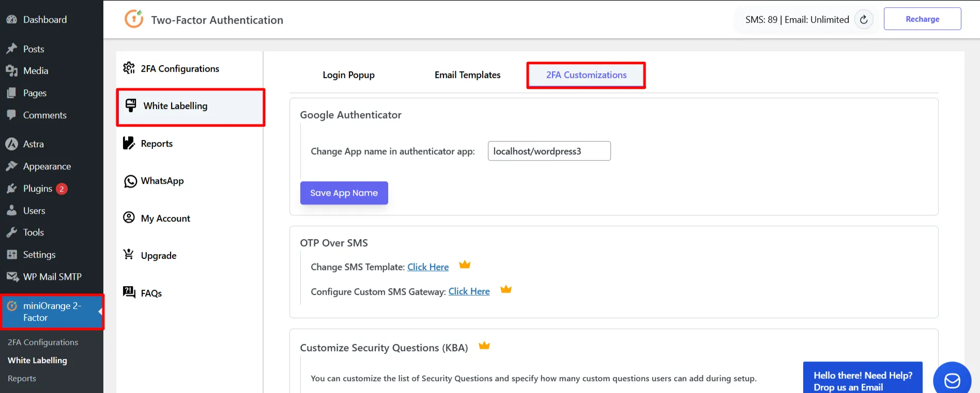Click the Save App Name button
980x393 pixels.
[344, 193]
